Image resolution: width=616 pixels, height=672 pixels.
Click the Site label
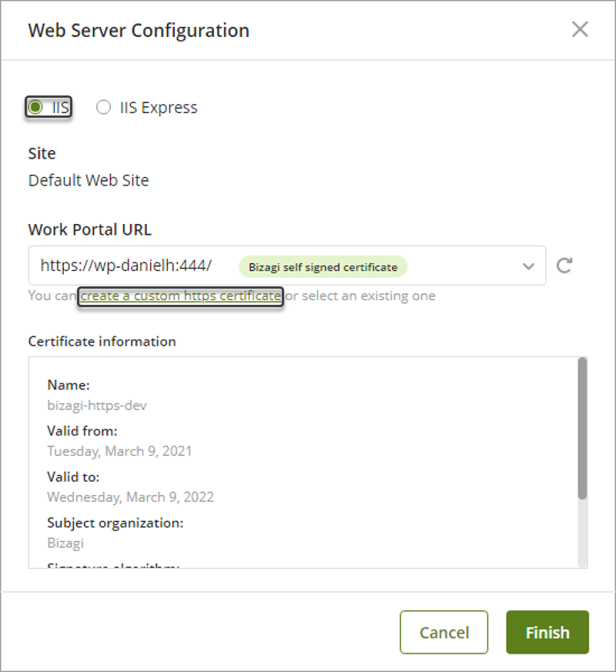click(42, 153)
